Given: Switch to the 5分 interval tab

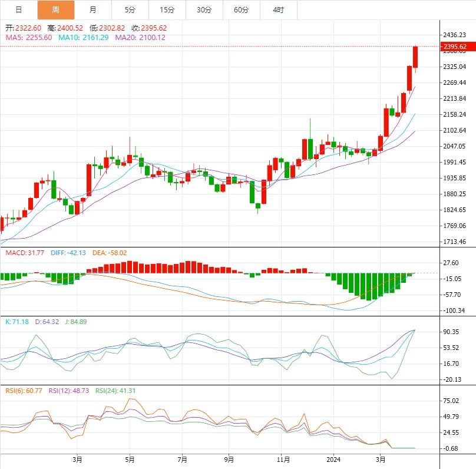Looking at the screenshot, I should click(x=130, y=10).
